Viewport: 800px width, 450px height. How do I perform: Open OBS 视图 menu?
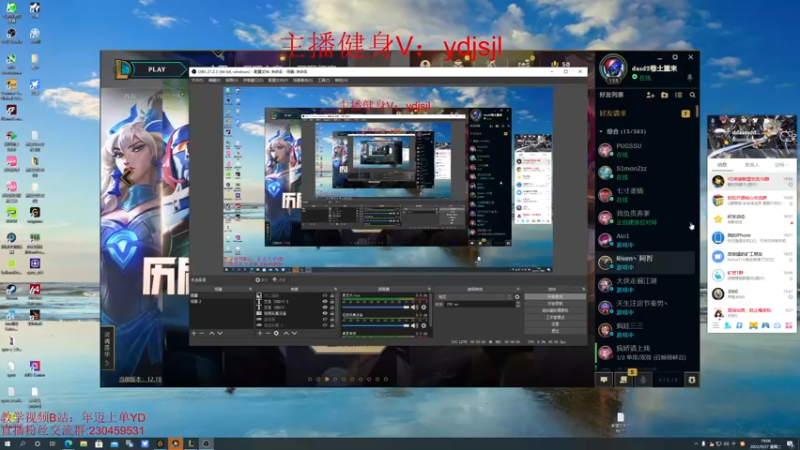[x=232, y=80]
